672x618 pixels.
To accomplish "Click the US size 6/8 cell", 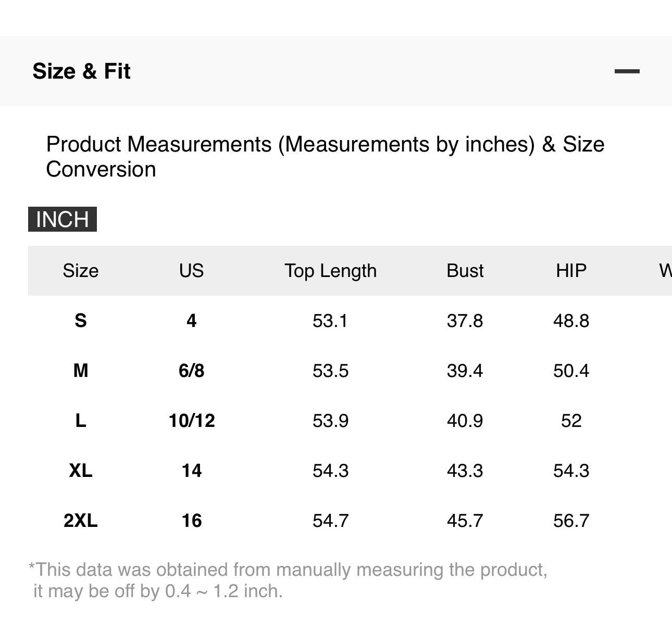I will point(191,371).
